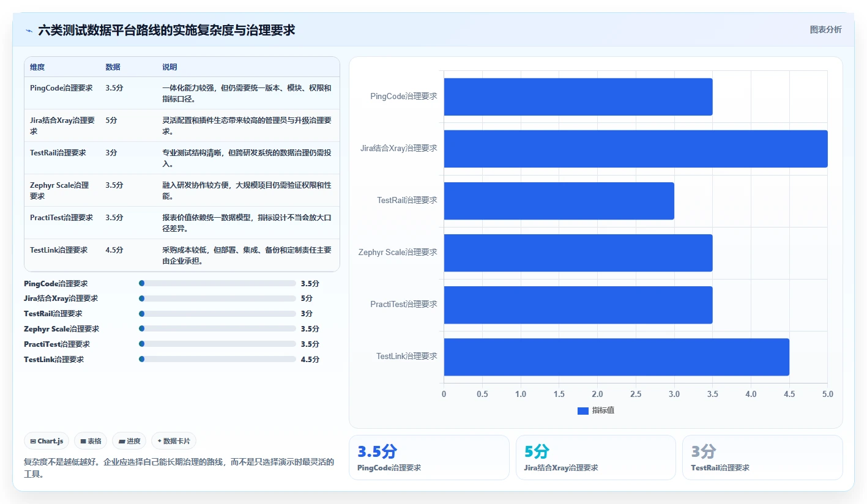Image resolution: width=867 pixels, height=504 pixels.
Task: Click the TestRail治理要求 chart bar
Action: 559,201
